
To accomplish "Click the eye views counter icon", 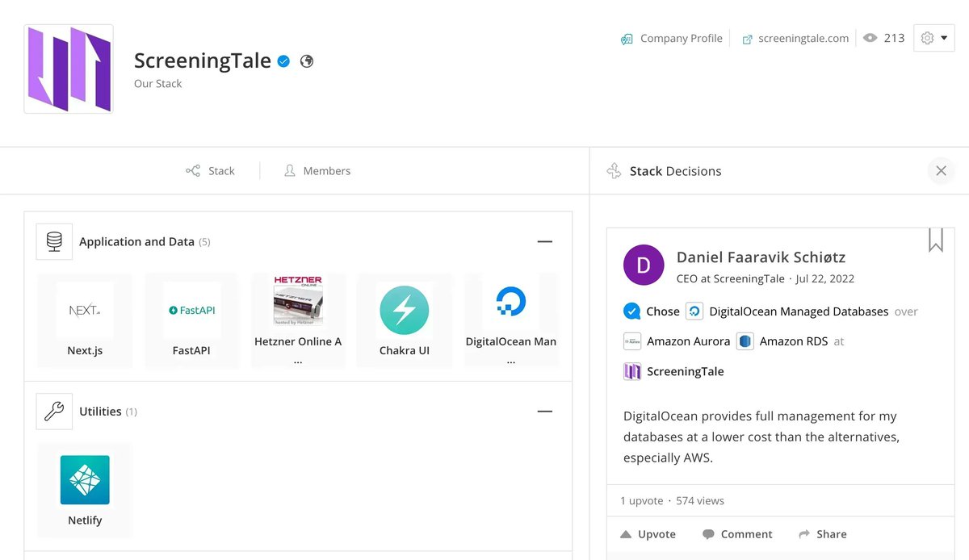I will (x=870, y=38).
